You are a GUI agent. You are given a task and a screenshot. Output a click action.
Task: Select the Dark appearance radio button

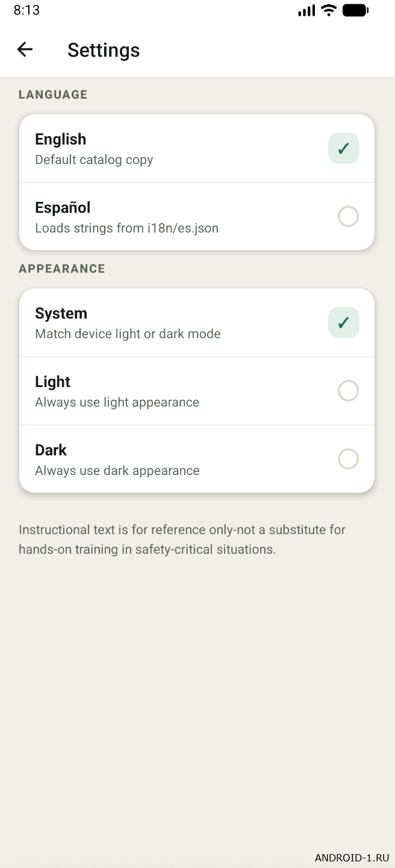tap(348, 459)
